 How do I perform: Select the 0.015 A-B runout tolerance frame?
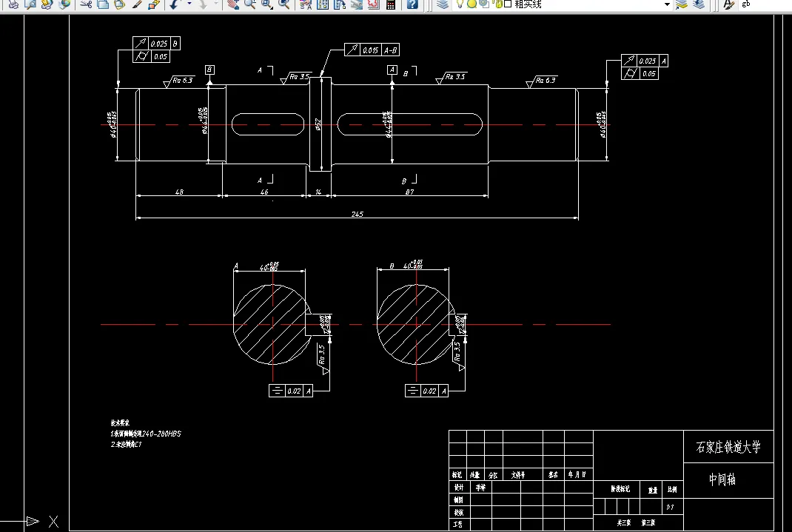point(372,50)
